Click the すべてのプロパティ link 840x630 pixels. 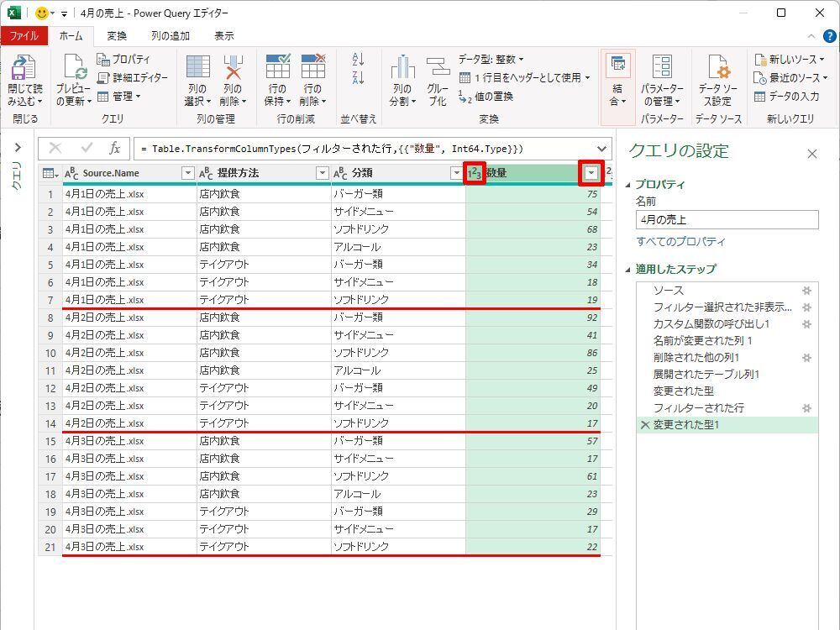pos(680,242)
